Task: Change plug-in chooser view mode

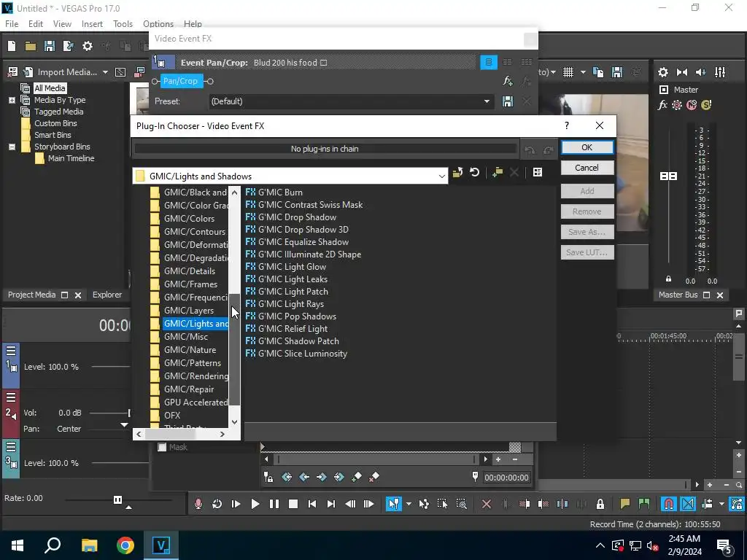Action: click(x=538, y=172)
